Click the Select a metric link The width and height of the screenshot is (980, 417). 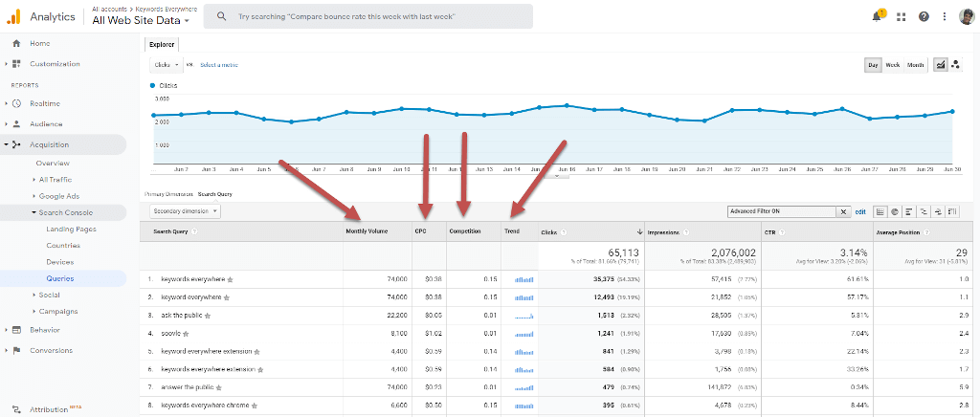[219, 65]
